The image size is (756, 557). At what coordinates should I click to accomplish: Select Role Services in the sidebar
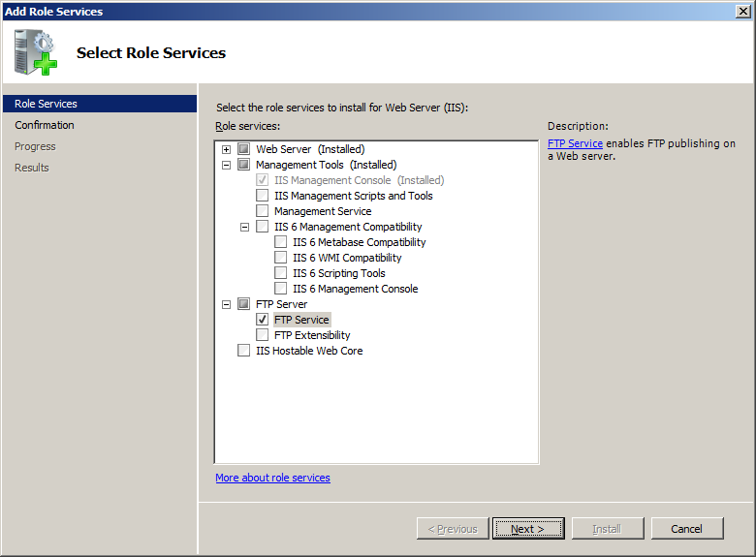pos(46,104)
